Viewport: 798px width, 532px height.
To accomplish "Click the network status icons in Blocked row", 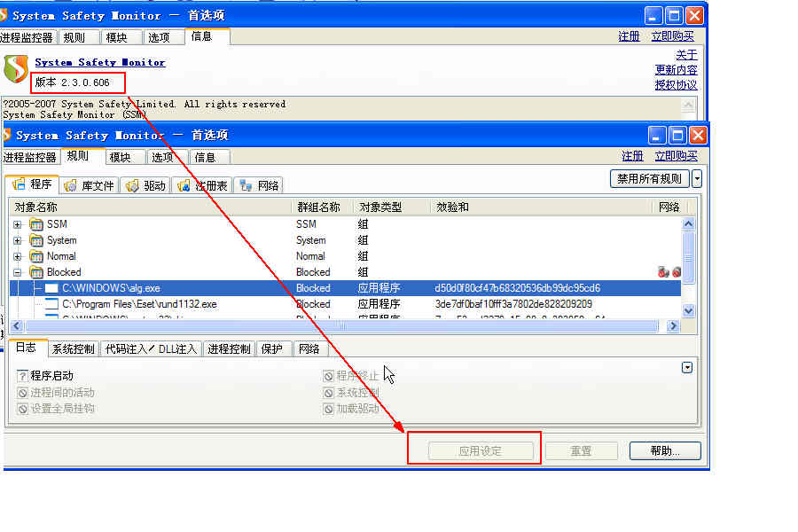I will (669, 272).
